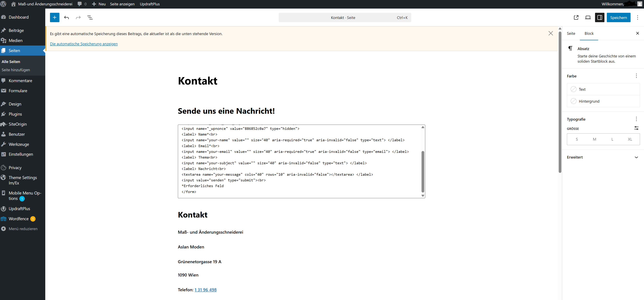Screen dimensions: 644x300
Task: Expand the Erweitert section
Action: [636, 157]
